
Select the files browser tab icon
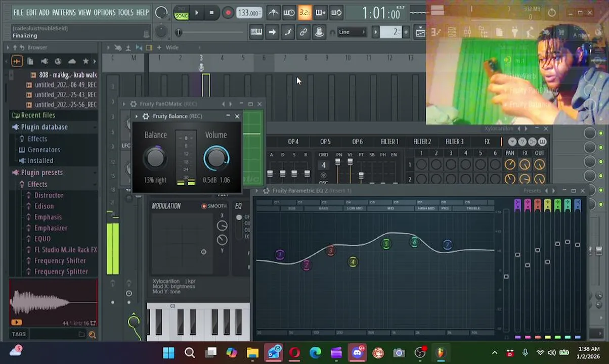(x=30, y=61)
